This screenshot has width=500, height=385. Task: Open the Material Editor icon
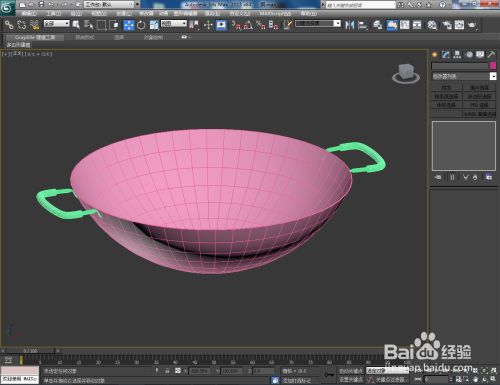coord(432,25)
